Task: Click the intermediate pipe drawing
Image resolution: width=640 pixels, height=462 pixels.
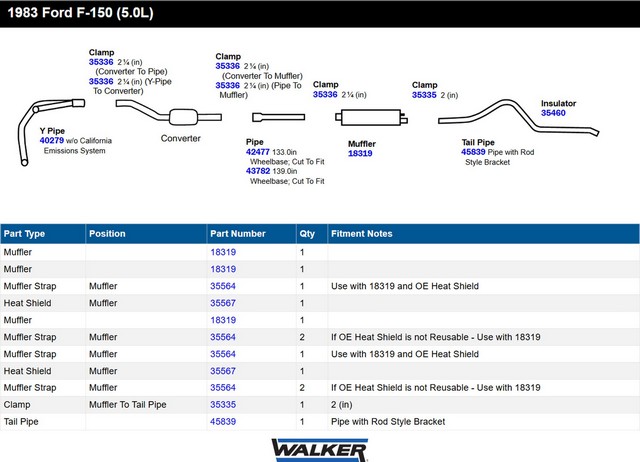Action: point(278,117)
